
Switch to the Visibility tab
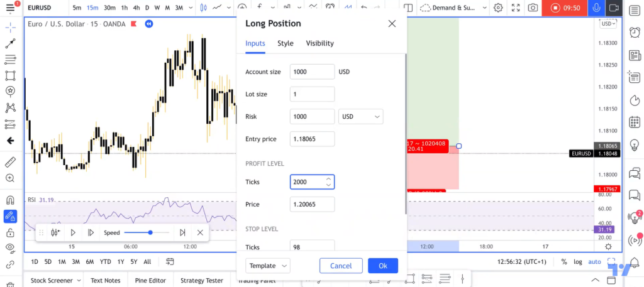coord(319,43)
